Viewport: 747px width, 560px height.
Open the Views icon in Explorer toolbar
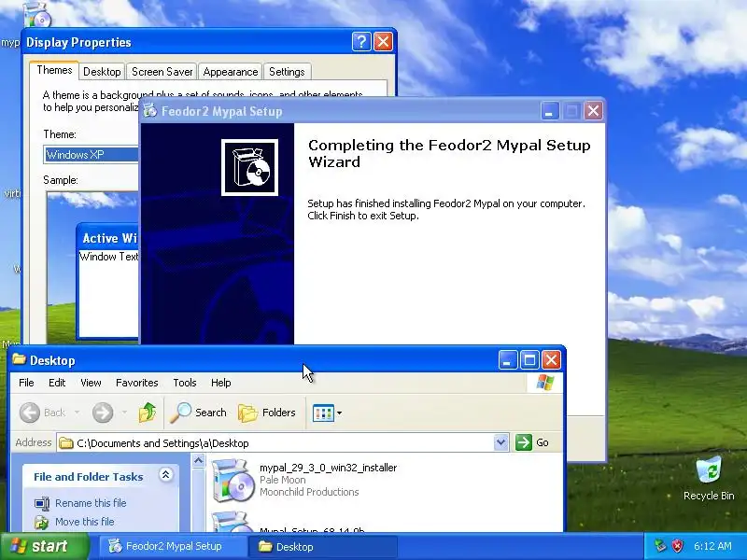click(x=323, y=413)
